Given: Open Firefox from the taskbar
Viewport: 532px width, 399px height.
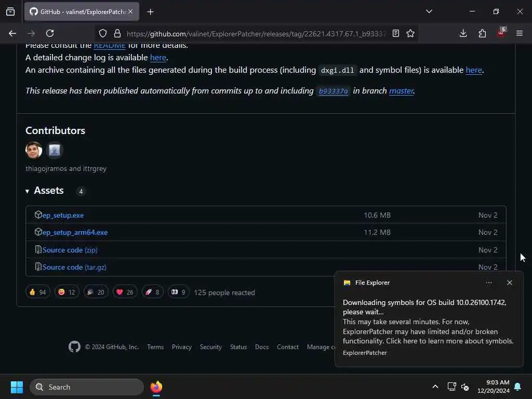Looking at the screenshot, I should (x=156, y=387).
